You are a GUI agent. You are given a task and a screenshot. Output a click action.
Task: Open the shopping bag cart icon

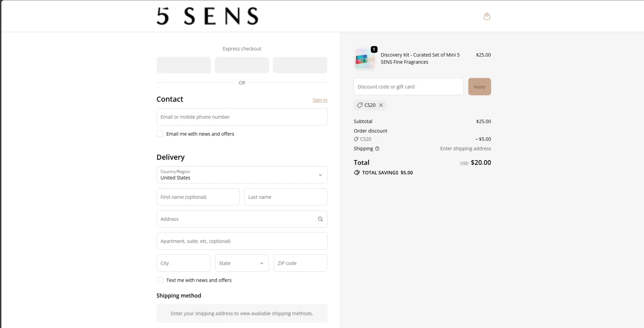(487, 16)
